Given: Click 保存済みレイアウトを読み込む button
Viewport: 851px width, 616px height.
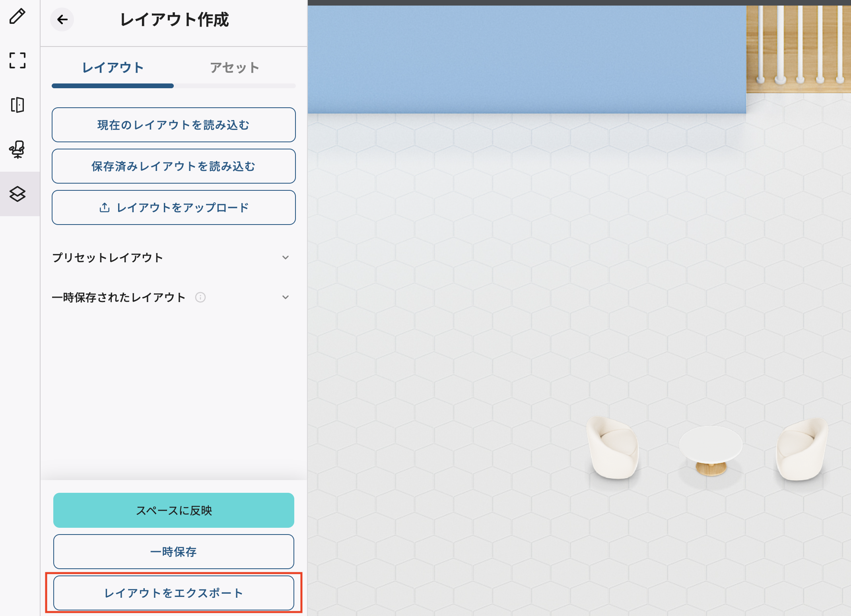Looking at the screenshot, I should click(174, 166).
